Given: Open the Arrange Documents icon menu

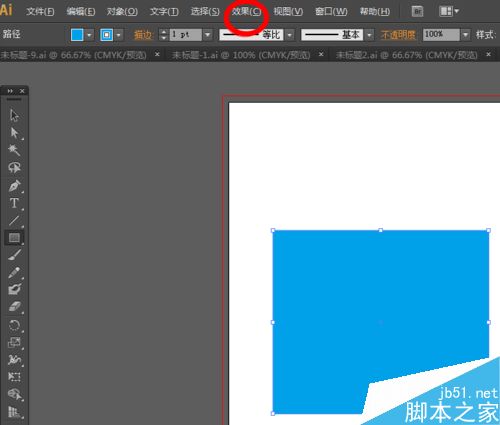Looking at the screenshot, I should [x=449, y=11].
